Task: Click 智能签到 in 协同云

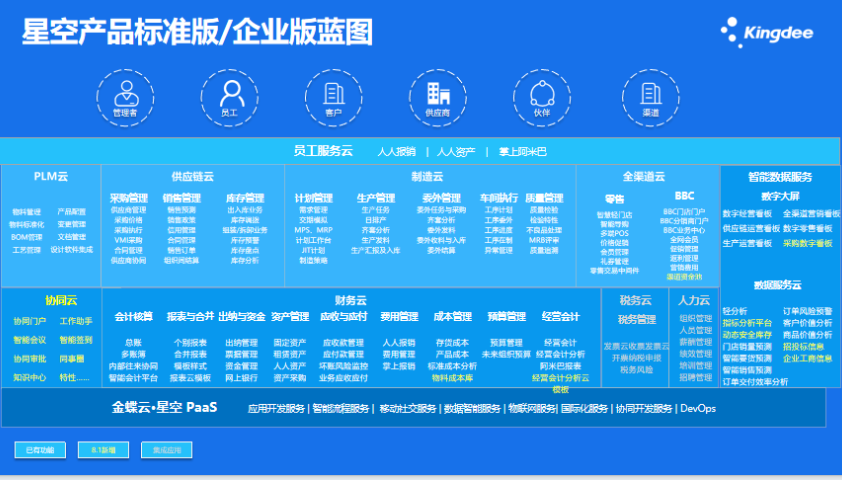Action: click(x=76, y=340)
